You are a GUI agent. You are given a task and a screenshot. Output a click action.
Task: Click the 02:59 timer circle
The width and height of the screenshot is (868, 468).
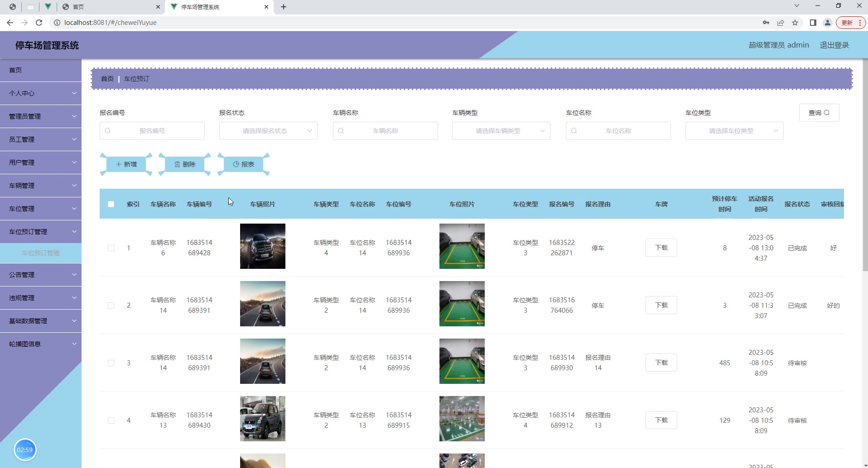pyautogui.click(x=25, y=449)
